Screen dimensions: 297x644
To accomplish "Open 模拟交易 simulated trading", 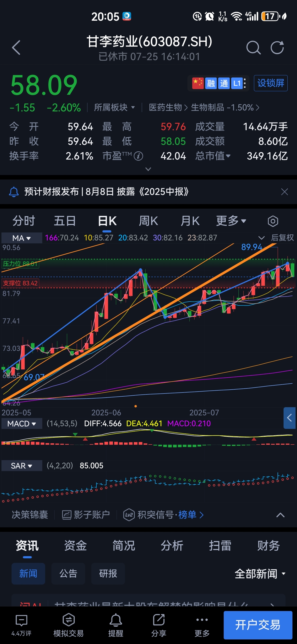I will (68, 625).
